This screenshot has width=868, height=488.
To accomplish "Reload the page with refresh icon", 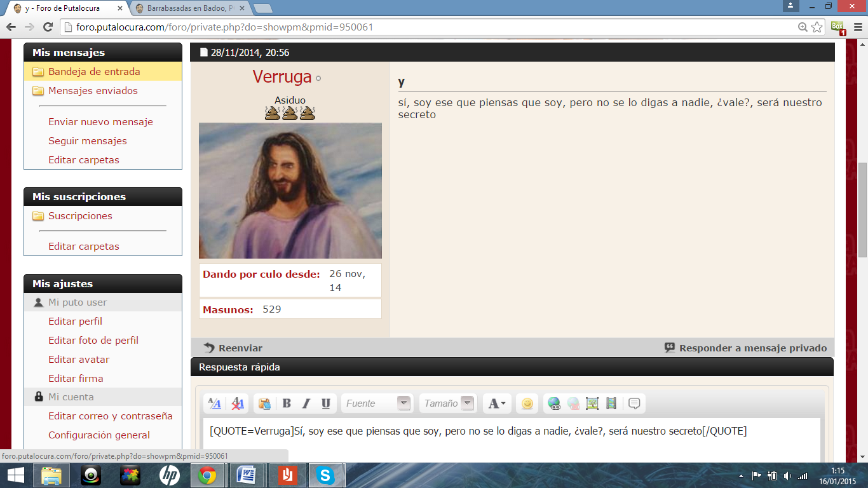I will [48, 27].
